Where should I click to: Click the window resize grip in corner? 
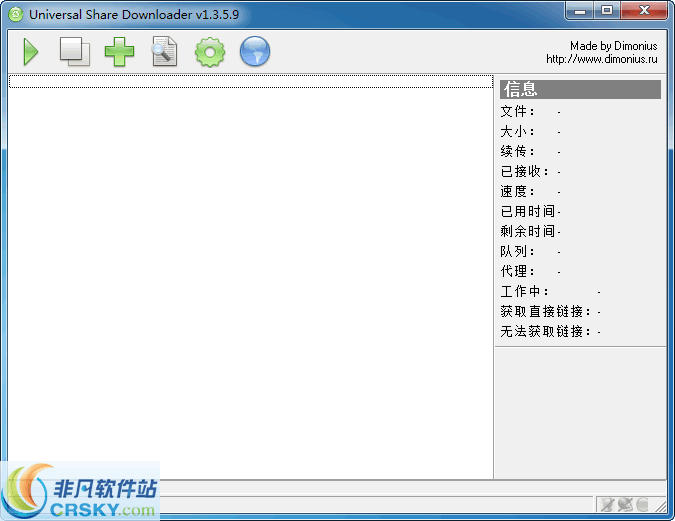[x=660, y=505]
